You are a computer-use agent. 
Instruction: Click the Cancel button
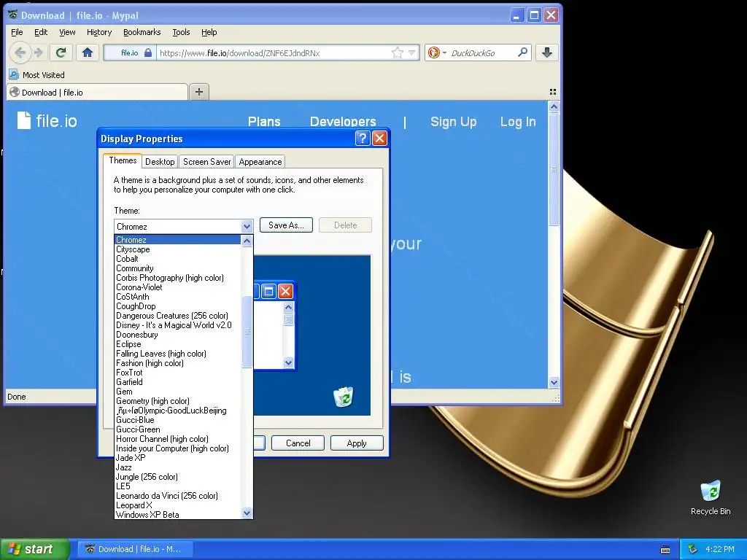298,443
